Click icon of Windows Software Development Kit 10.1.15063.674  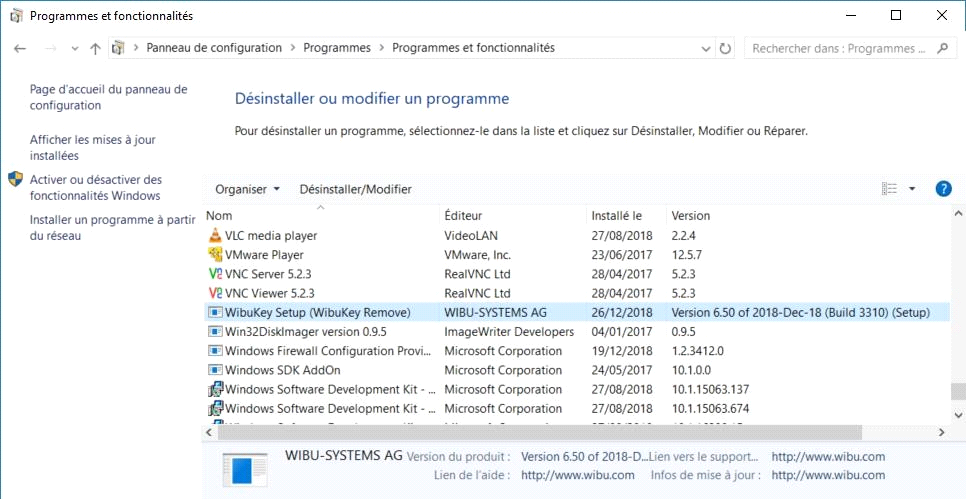click(x=214, y=408)
